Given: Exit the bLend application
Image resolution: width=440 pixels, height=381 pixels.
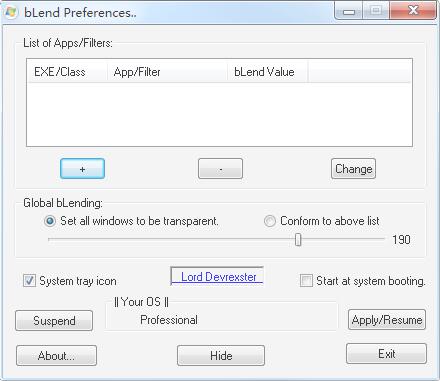Looking at the screenshot, I should click(386, 354).
